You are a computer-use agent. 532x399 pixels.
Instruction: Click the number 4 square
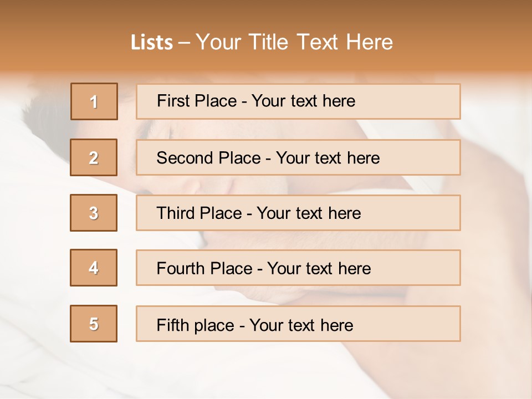coord(94,268)
